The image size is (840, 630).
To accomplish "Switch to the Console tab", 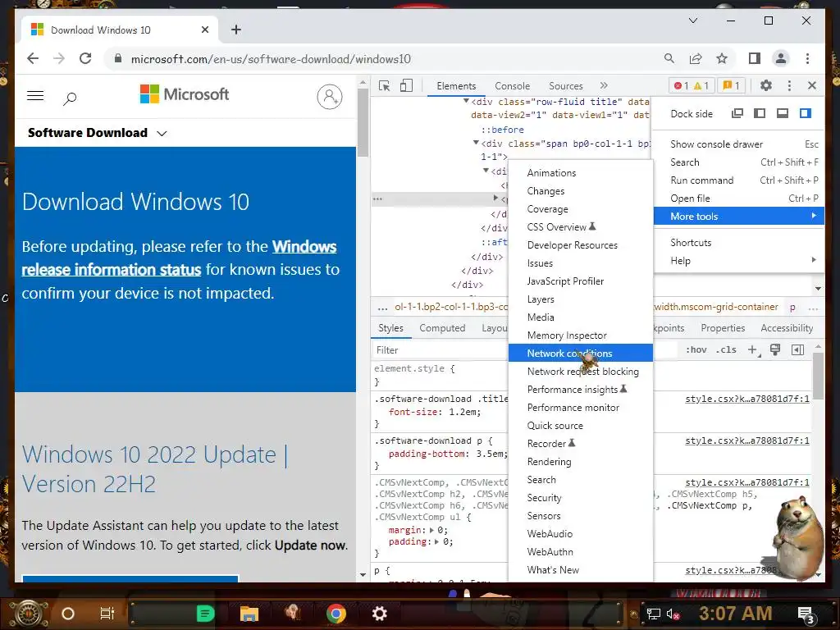I will coord(512,85).
